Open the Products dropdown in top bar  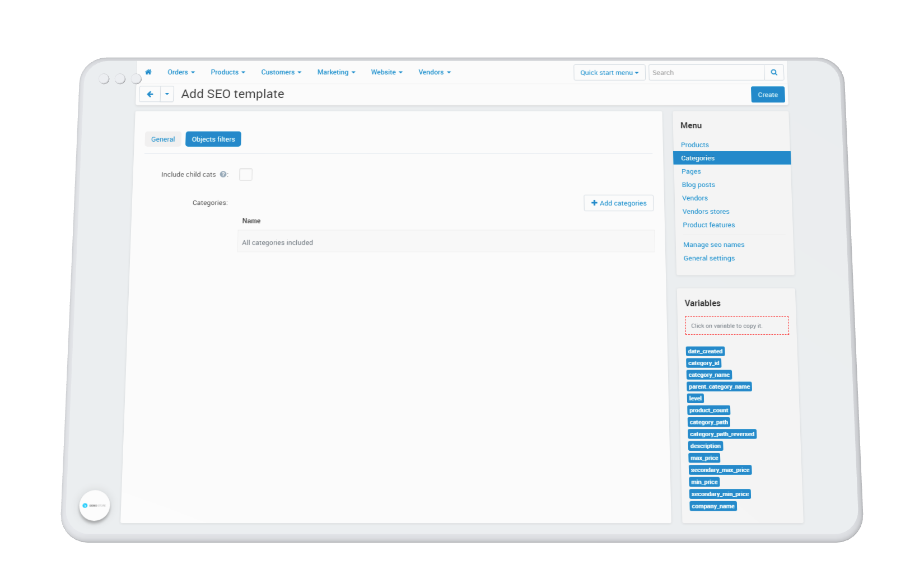click(x=228, y=72)
